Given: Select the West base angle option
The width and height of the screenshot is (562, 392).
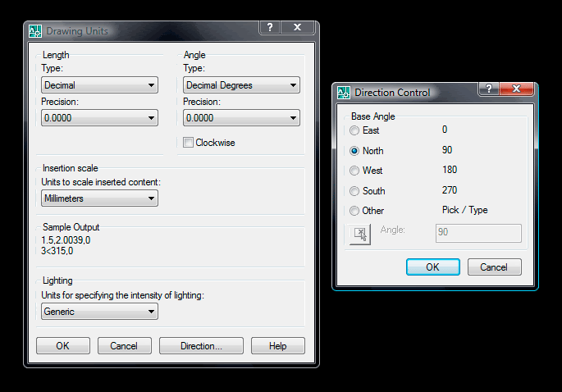Looking at the screenshot, I should coord(354,171).
